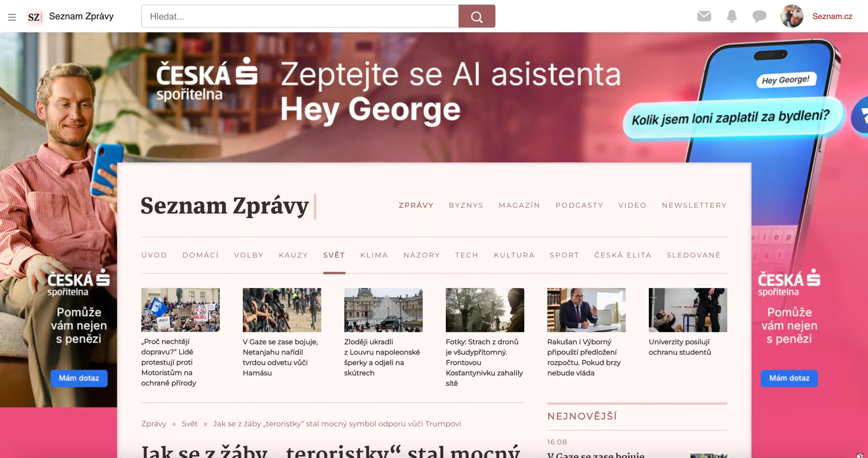
Task: Open the hamburger navigation menu
Action: 12,17
